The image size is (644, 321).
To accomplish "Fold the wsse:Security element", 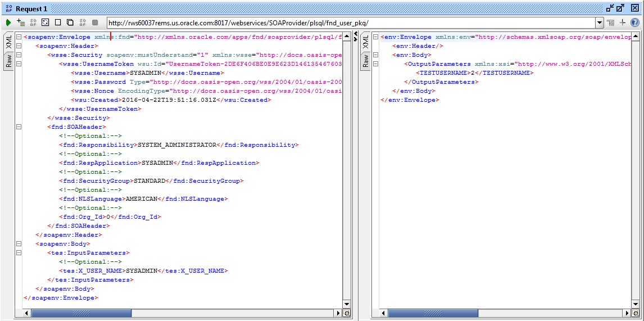I will click(19, 55).
